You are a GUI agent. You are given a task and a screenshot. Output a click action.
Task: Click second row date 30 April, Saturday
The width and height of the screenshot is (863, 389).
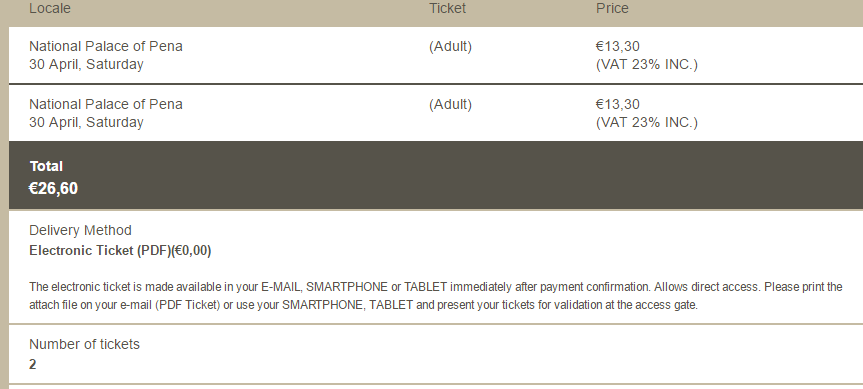[x=86, y=122]
